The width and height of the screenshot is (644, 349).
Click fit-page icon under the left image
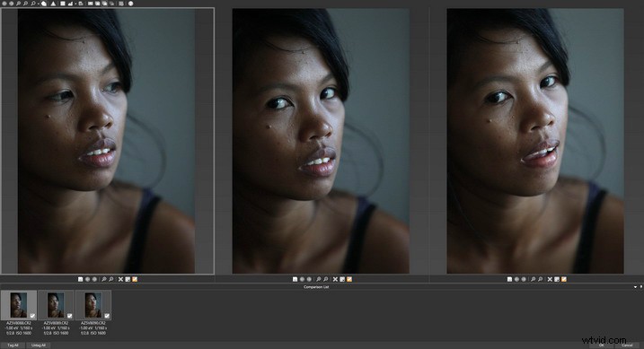coord(81,279)
